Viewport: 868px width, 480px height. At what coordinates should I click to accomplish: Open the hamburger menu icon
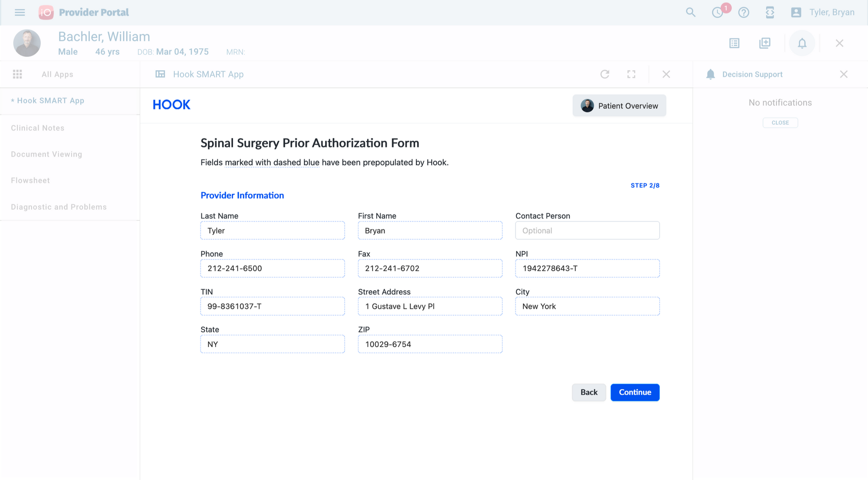(20, 13)
